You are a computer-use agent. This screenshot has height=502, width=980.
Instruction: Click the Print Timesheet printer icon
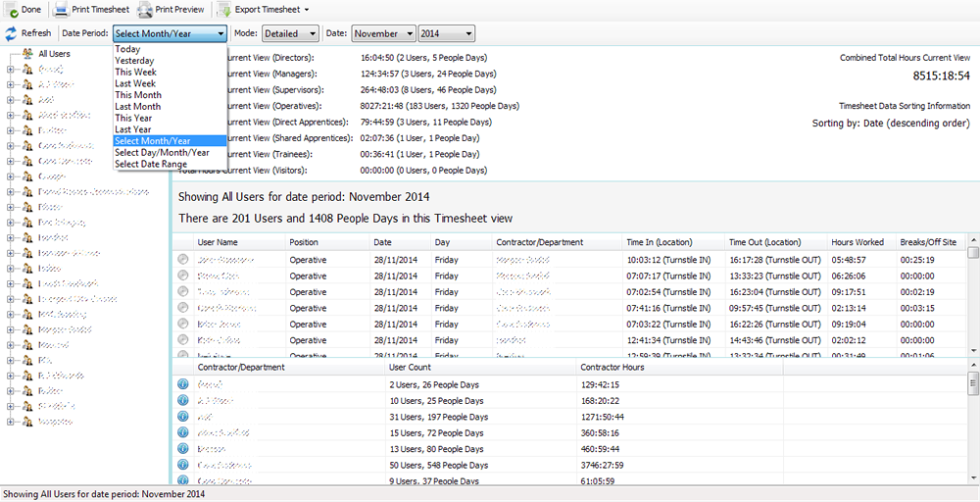[x=61, y=9]
